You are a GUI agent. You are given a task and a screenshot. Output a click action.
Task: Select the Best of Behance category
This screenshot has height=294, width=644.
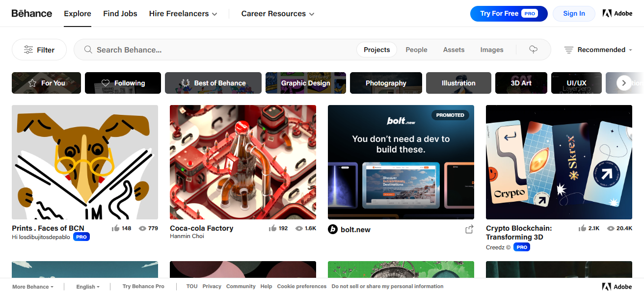213,83
